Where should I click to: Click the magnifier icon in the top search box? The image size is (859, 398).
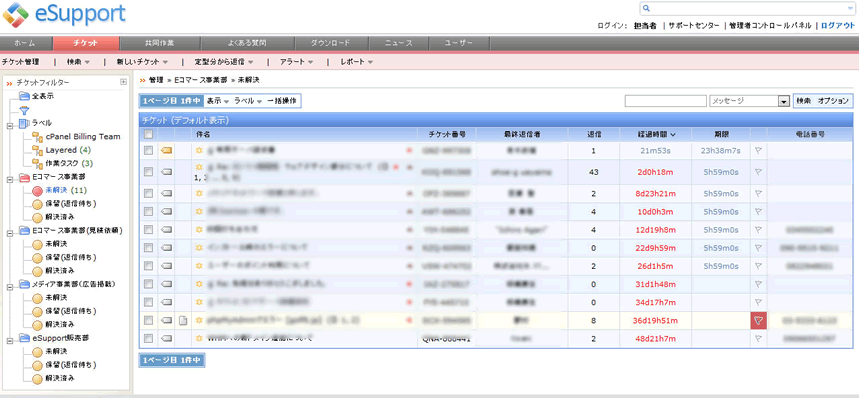point(646,8)
